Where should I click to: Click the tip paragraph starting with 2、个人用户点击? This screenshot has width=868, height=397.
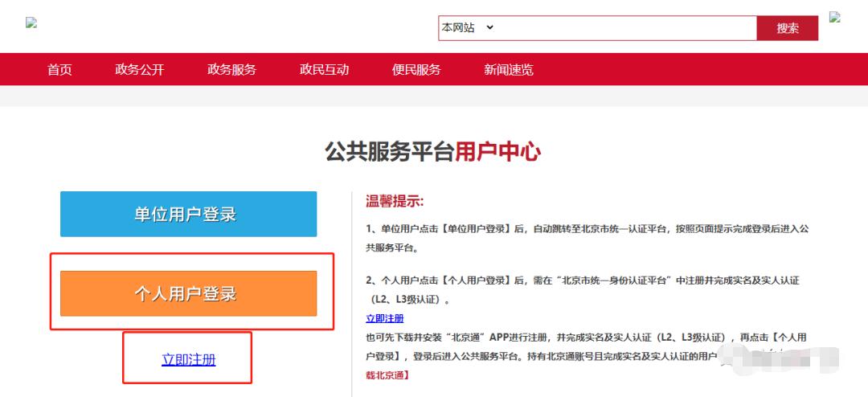pyautogui.click(x=583, y=290)
